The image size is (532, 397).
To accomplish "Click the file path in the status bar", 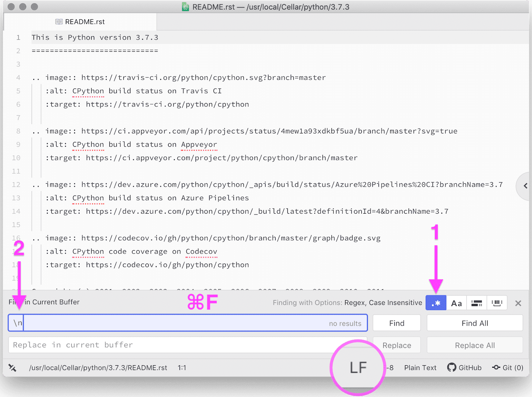I will tap(98, 368).
